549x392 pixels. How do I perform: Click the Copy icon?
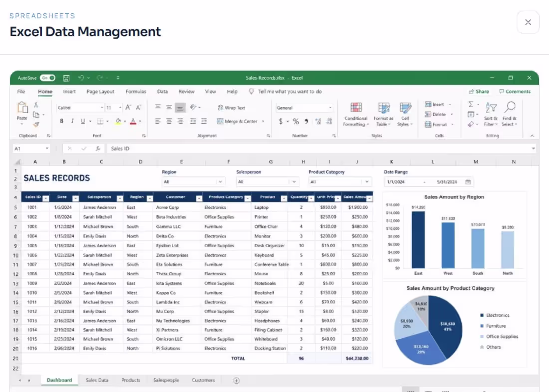pyautogui.click(x=36, y=114)
